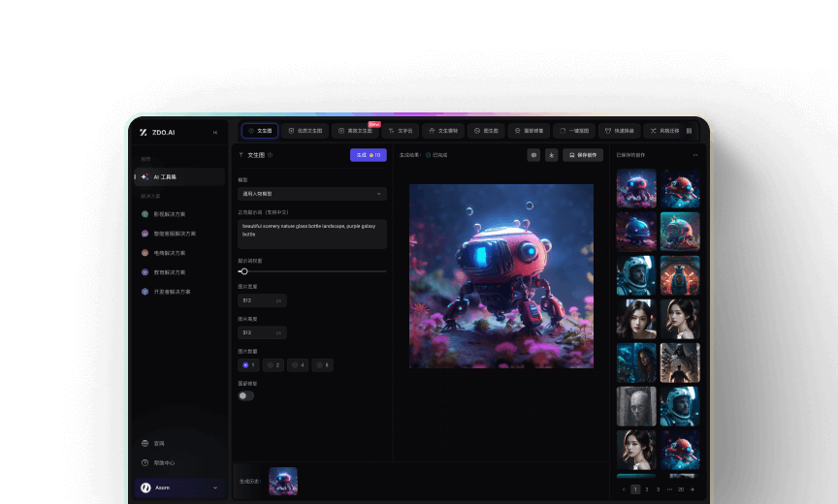
Task: Collapse the sidebar using the ZDO.AI header arrow
Action: [215, 132]
